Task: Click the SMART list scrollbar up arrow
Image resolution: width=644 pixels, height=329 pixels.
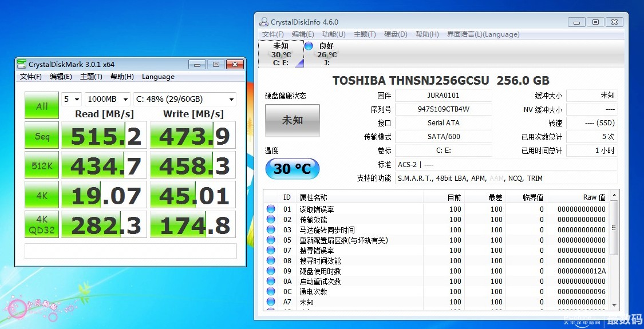Action: pos(614,196)
